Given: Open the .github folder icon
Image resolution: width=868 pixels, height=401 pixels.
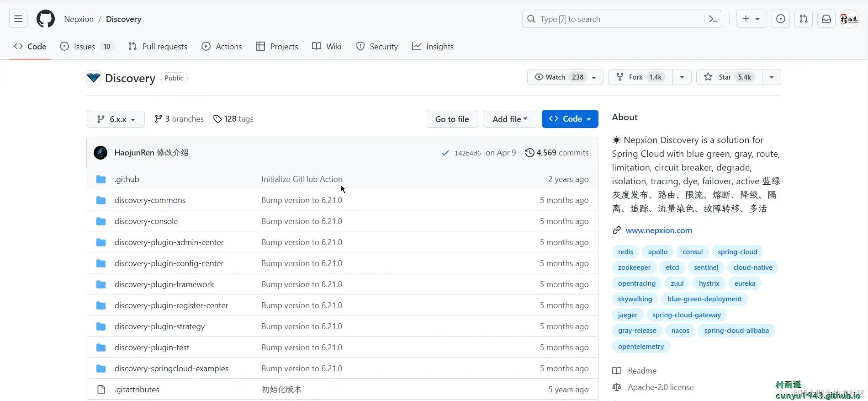Looking at the screenshot, I should (x=101, y=179).
